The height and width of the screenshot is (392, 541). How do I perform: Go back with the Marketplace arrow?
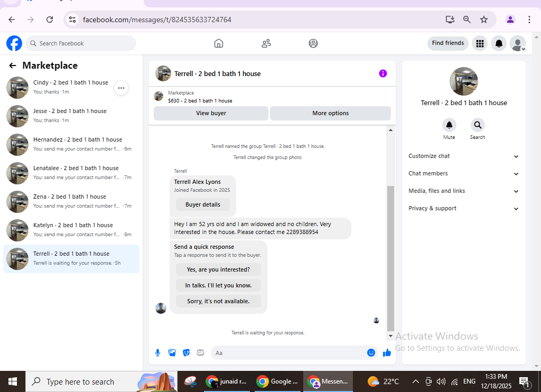tap(13, 66)
